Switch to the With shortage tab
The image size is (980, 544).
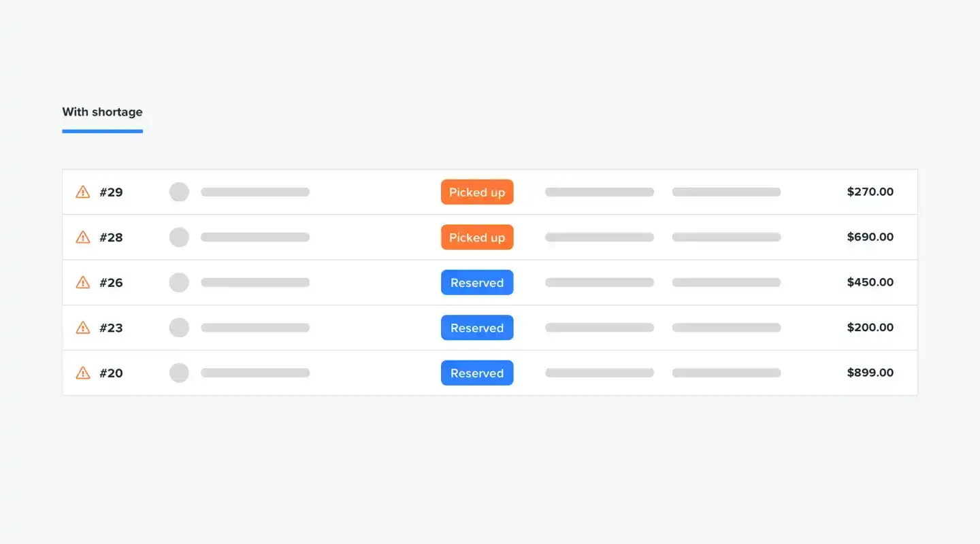tap(102, 112)
